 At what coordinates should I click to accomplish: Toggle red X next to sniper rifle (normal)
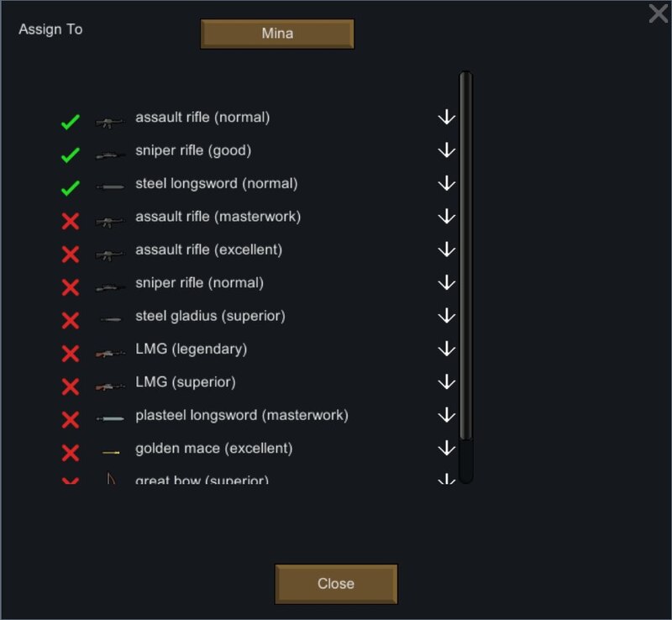pos(71,287)
